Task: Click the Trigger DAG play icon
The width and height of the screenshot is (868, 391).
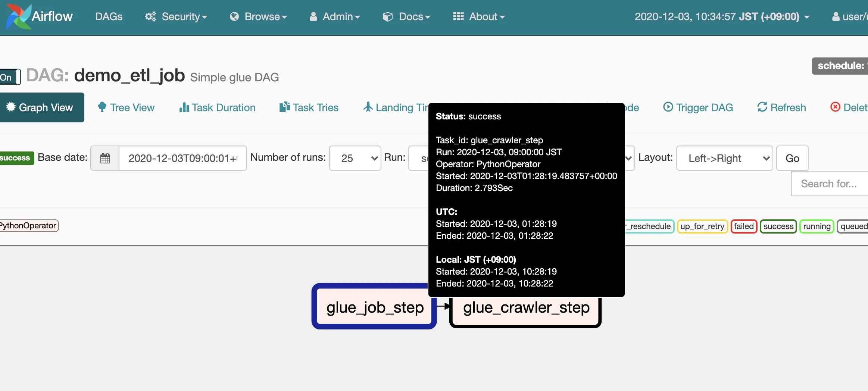Action: tap(668, 107)
